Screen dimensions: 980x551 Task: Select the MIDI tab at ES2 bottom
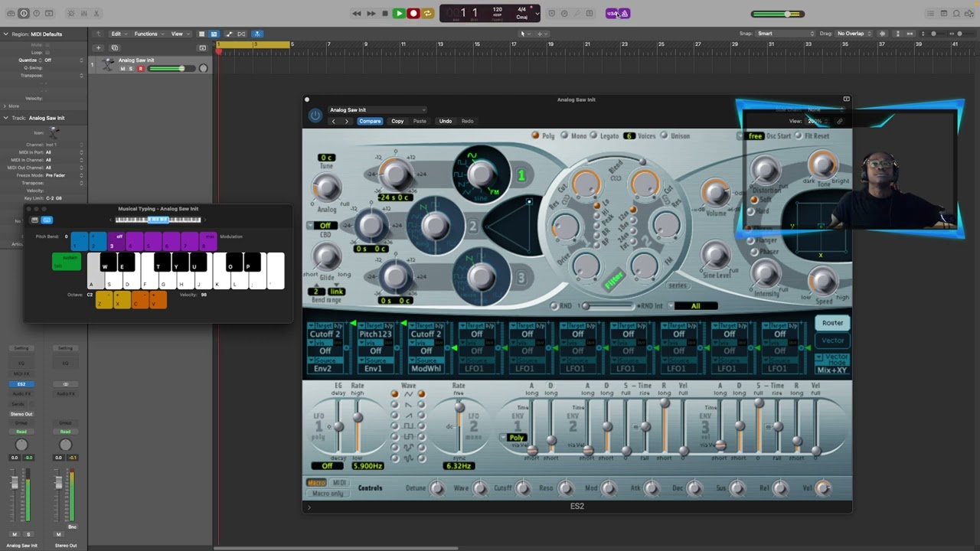point(339,483)
